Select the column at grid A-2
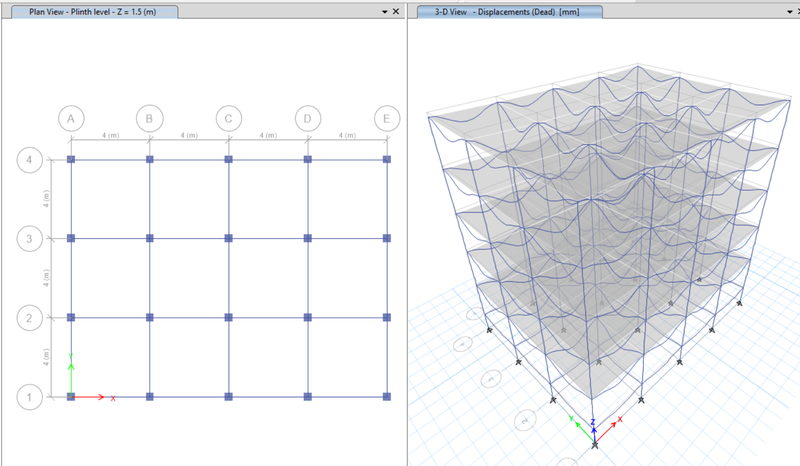 (71, 317)
